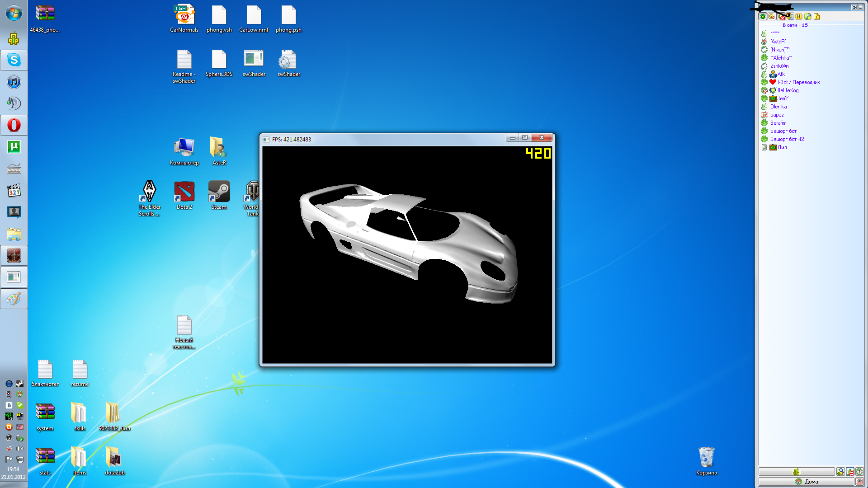Click the Windows Start button

(14, 13)
